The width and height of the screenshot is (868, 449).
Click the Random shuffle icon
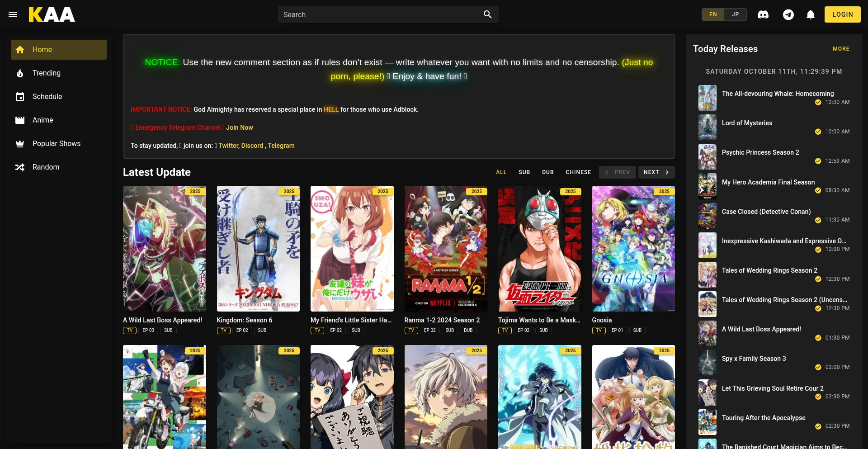20,167
